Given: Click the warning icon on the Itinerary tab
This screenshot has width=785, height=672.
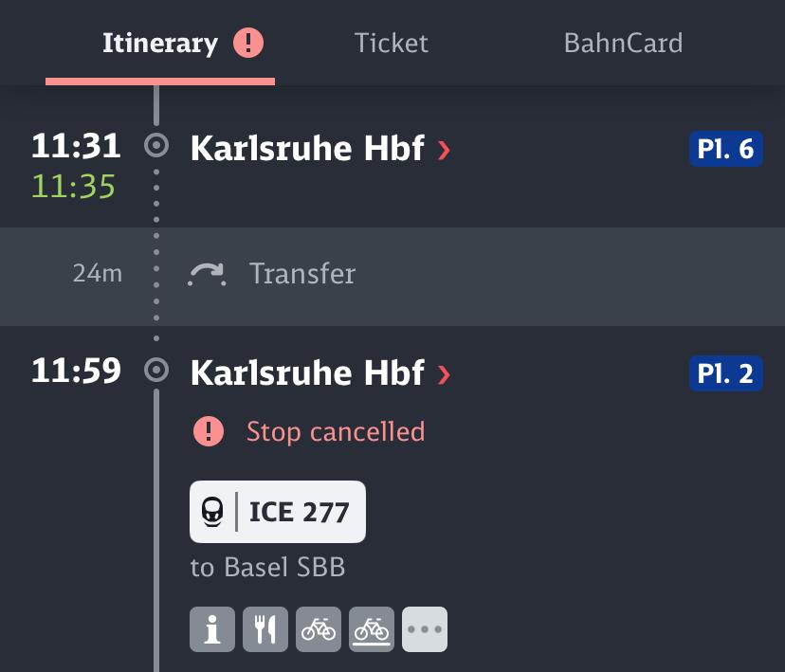Looking at the screenshot, I should click(x=248, y=44).
